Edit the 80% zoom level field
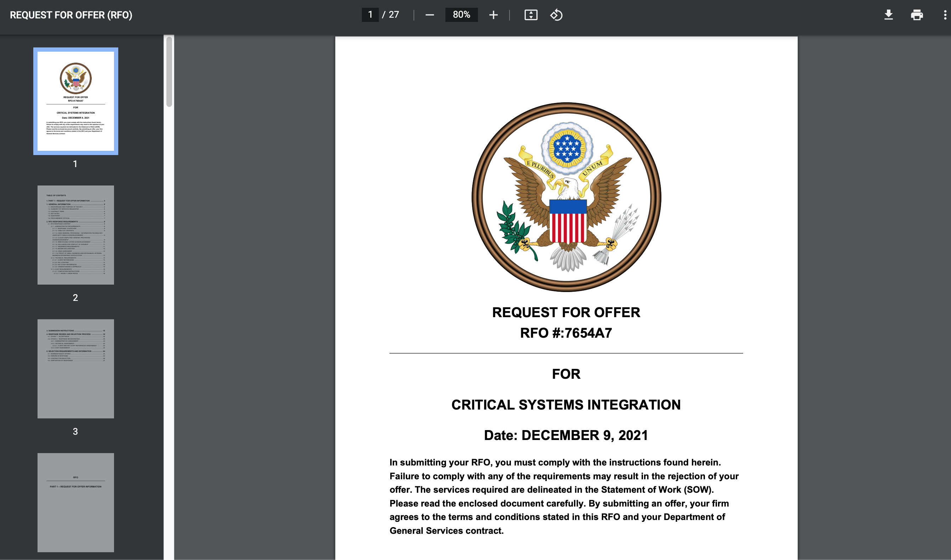 point(461,15)
